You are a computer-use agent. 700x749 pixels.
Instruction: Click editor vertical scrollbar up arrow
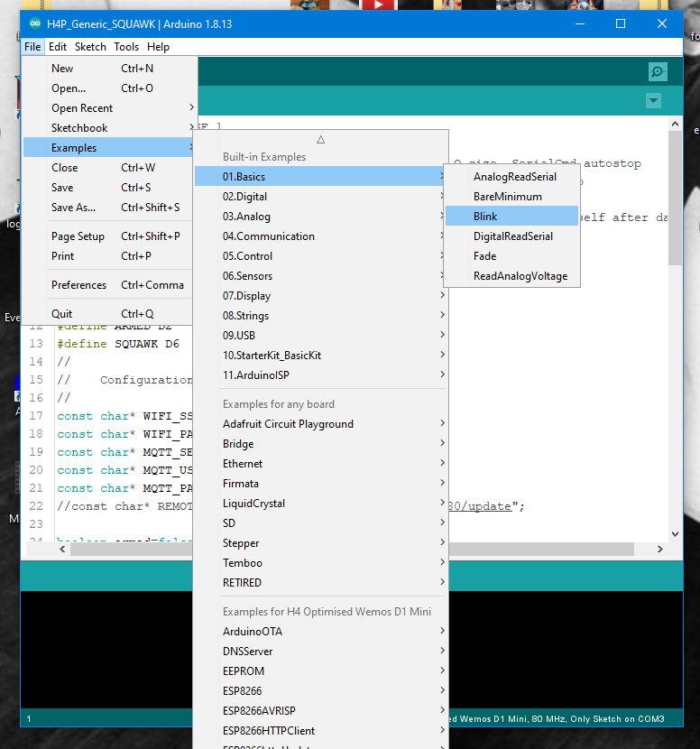point(675,124)
